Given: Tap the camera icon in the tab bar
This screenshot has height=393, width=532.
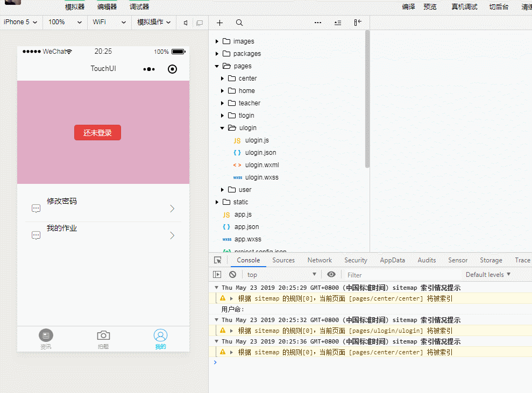Looking at the screenshot, I should coord(103,335).
